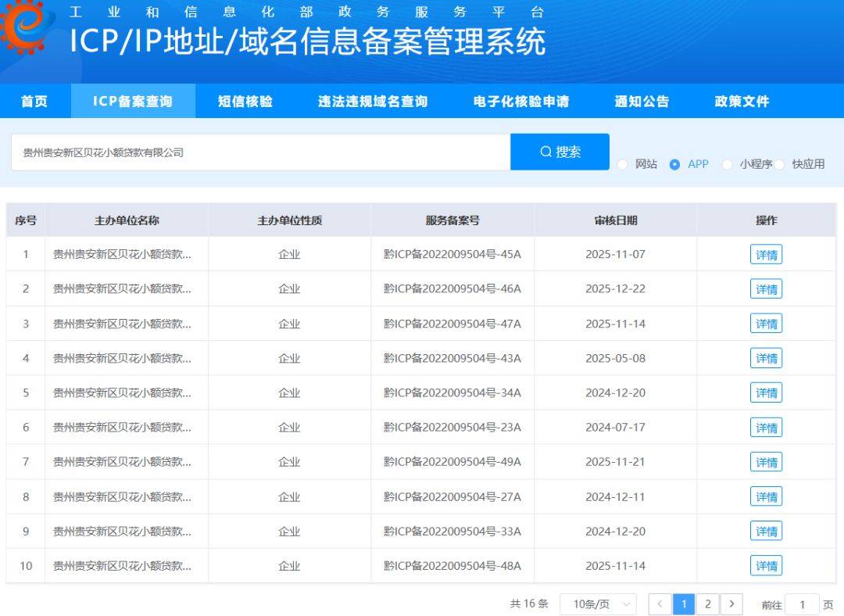Go to page 2 of results
This screenshot has height=616, width=844.
click(707, 604)
